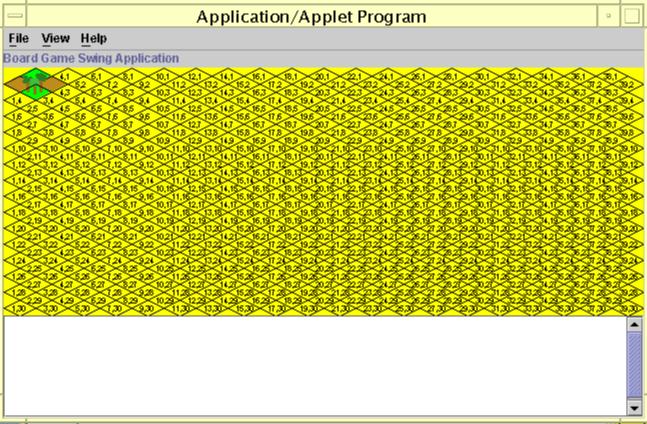This screenshot has width=647, height=424.
Task: Select board cell 10,3
Action: pos(163,92)
